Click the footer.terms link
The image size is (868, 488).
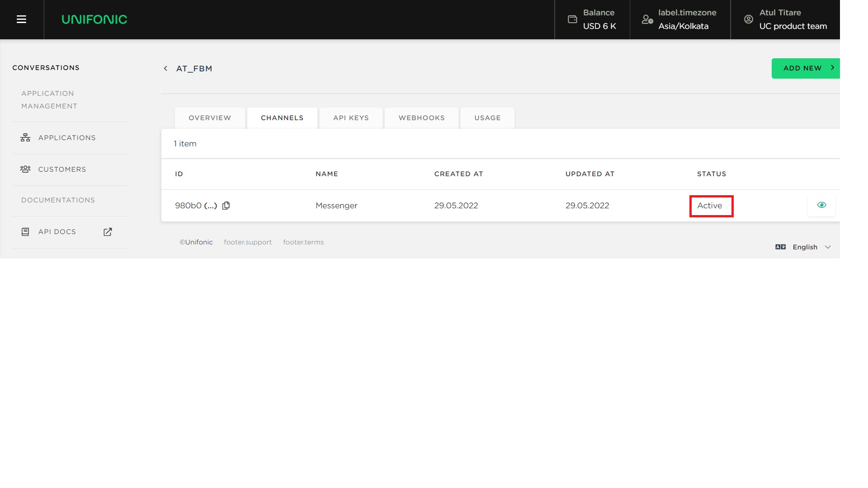303,242
